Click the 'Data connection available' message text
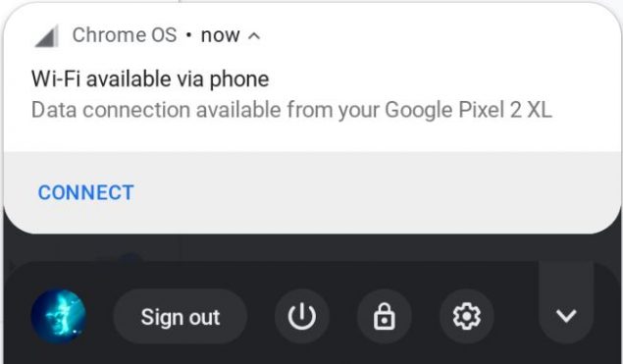This screenshot has width=623, height=364. click(159, 110)
